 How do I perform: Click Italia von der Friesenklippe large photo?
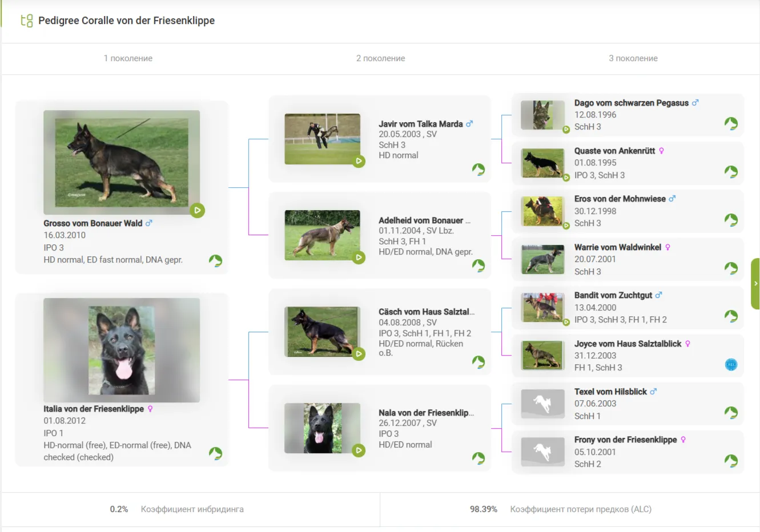point(122,350)
